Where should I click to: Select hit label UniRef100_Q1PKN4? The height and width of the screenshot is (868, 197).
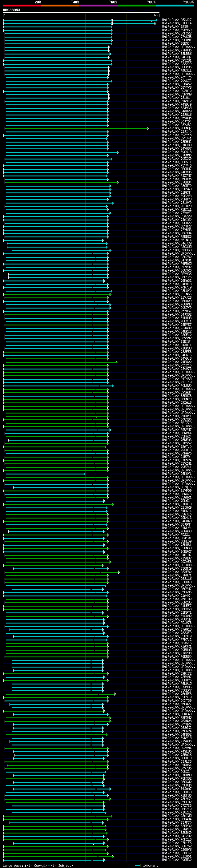(x=177, y=193)
